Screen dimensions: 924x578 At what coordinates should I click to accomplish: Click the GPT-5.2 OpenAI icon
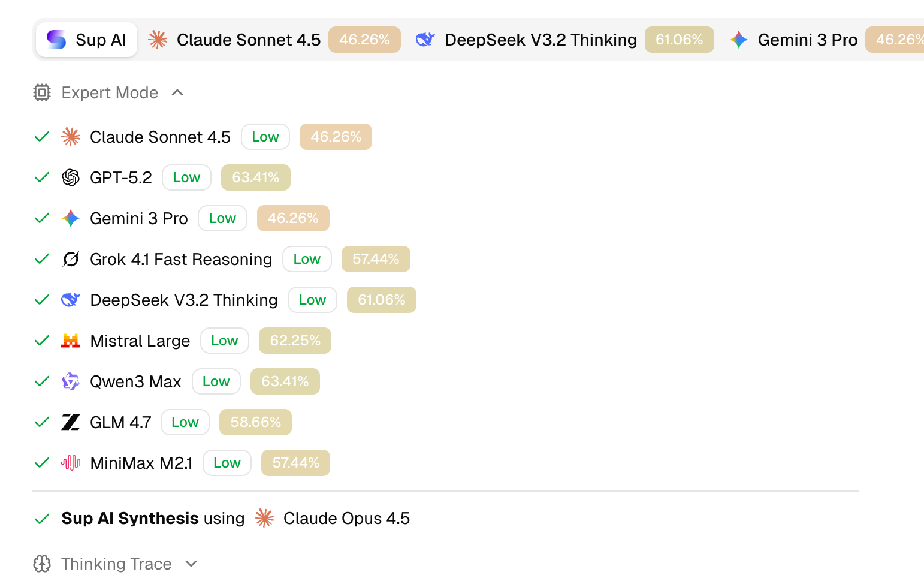click(71, 177)
